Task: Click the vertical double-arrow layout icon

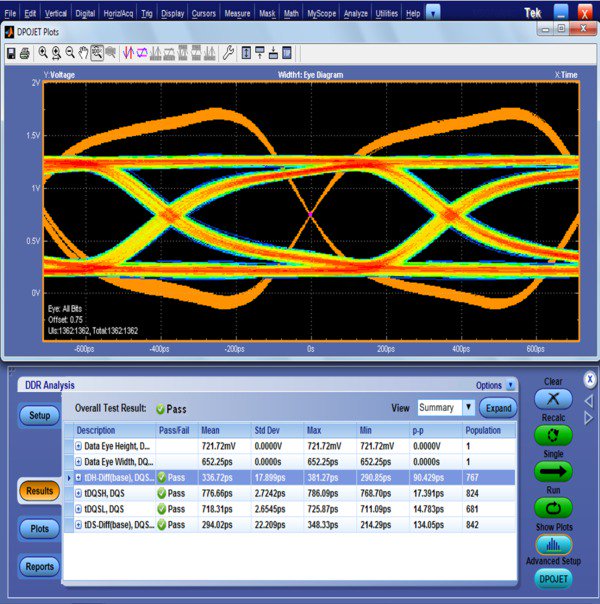Action: [246, 53]
